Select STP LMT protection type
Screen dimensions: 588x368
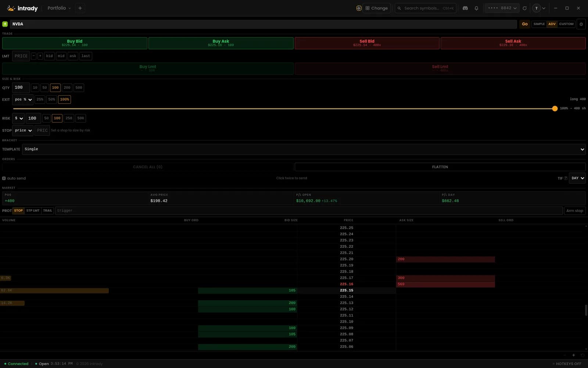(x=33, y=210)
